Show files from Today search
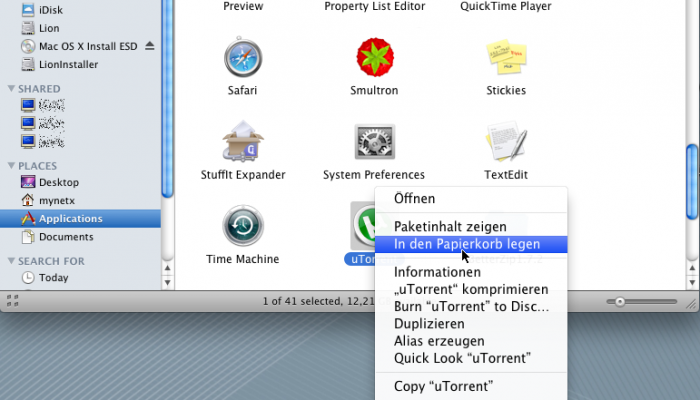Screen dimensions: 700x400 (45, 277)
